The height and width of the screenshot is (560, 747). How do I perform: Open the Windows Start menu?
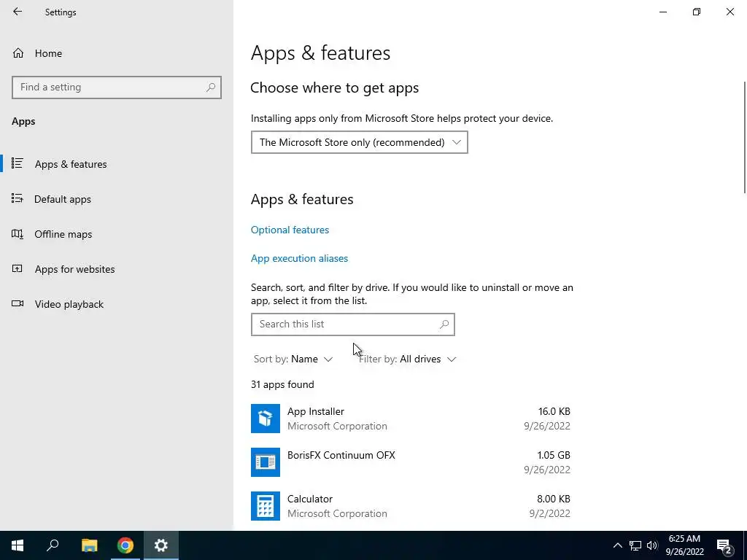(x=18, y=545)
